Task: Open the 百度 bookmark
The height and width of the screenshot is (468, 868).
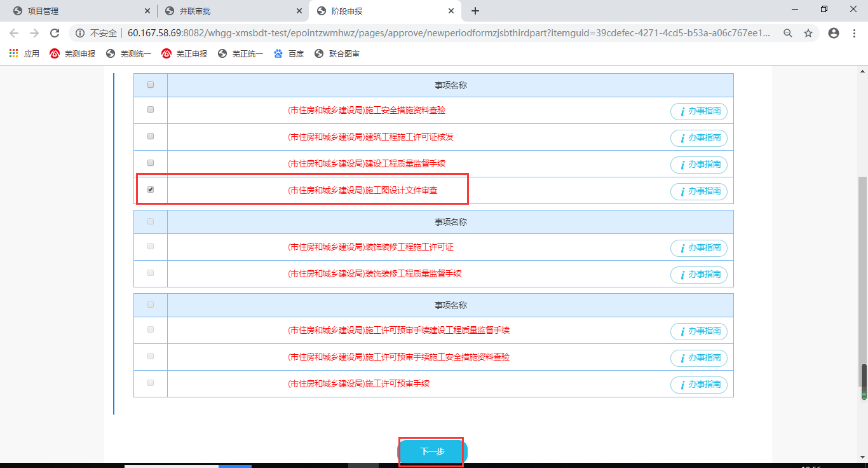Action: pos(288,54)
